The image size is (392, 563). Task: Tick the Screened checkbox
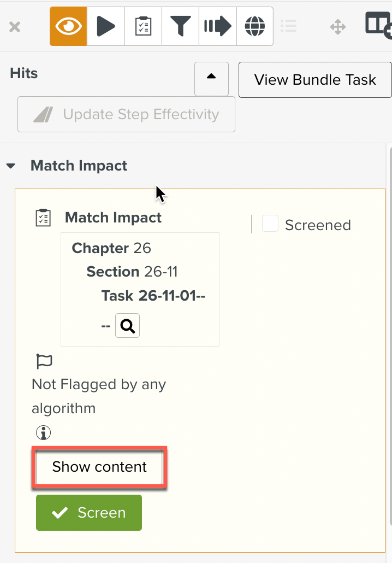click(x=270, y=224)
